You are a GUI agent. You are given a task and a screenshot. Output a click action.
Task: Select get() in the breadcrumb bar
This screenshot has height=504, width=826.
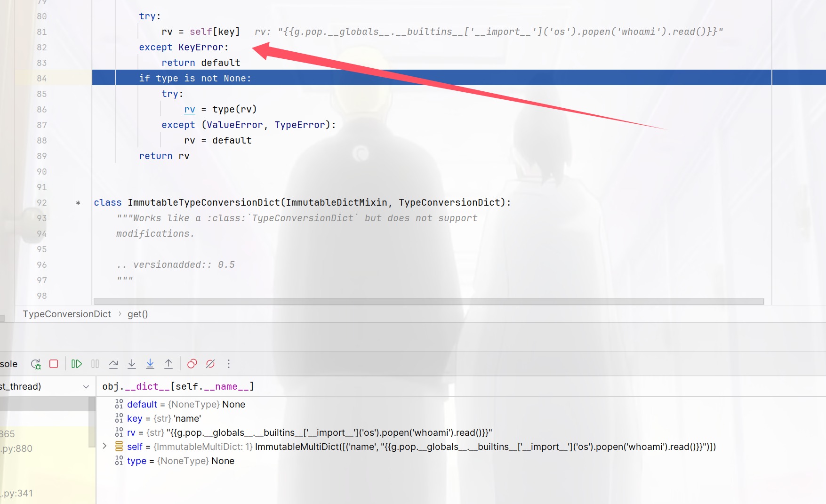coord(137,314)
